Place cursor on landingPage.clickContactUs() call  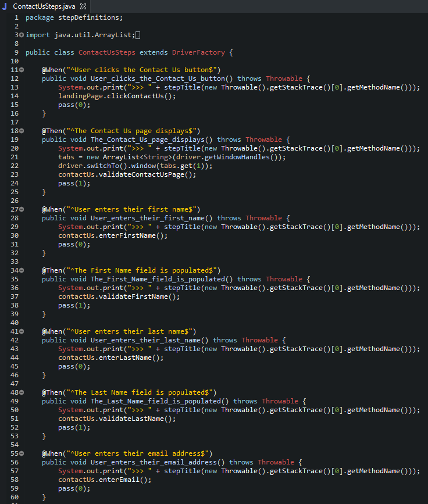click(117, 96)
